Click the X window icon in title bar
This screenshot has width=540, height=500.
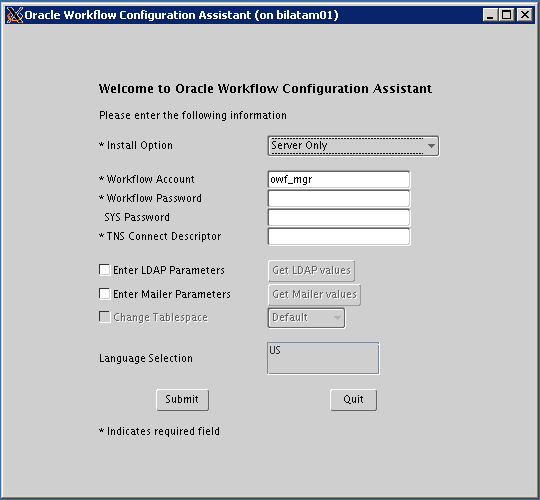point(15,15)
